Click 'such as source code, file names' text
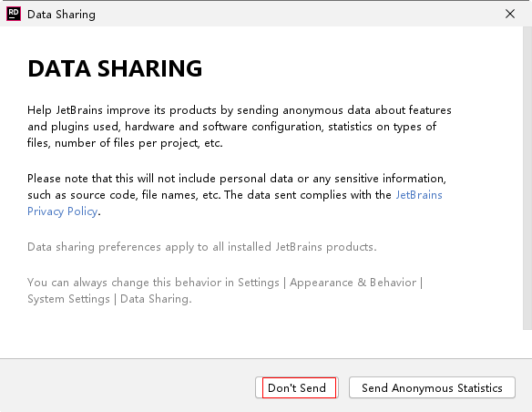The height and width of the screenshot is (412, 532). point(209,195)
